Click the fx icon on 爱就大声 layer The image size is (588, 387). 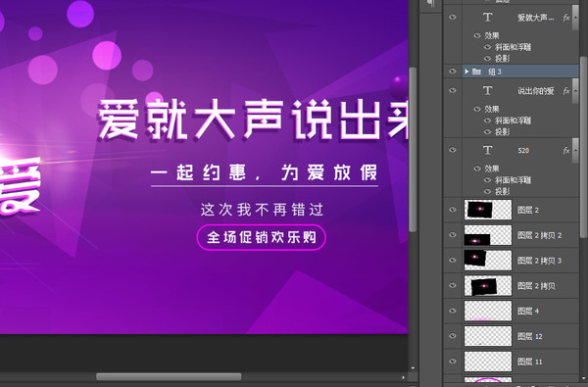(x=566, y=18)
